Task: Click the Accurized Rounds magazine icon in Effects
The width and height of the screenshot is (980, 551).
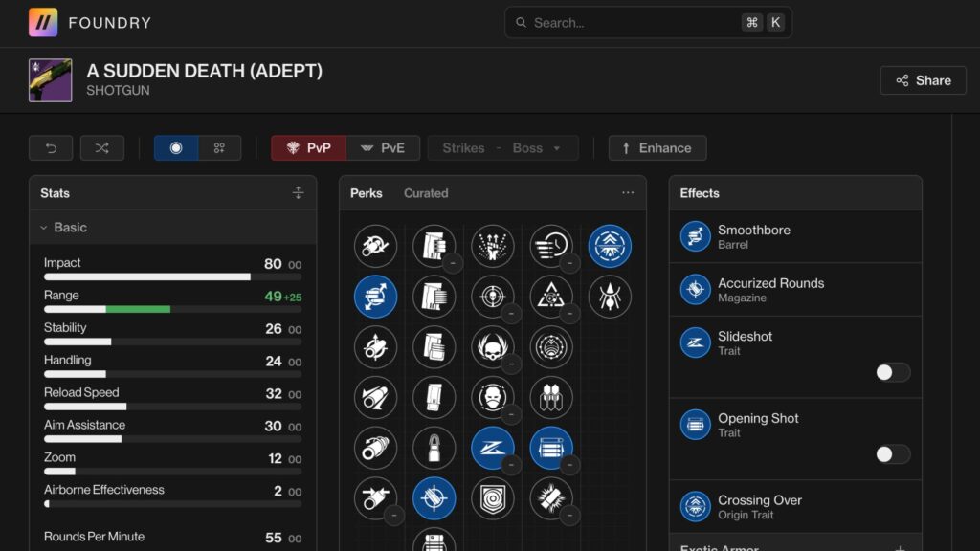Action: point(695,290)
